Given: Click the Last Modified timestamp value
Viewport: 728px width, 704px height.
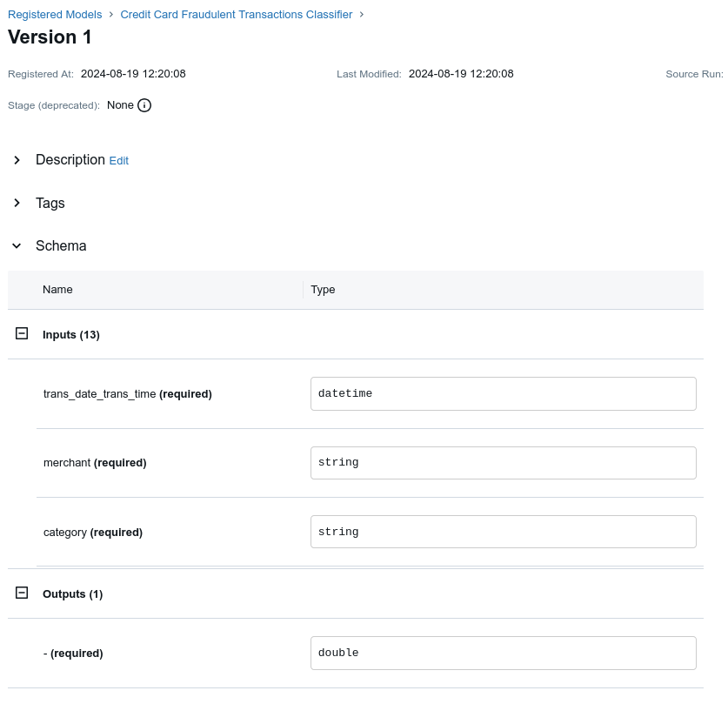Looking at the screenshot, I should tap(461, 74).
